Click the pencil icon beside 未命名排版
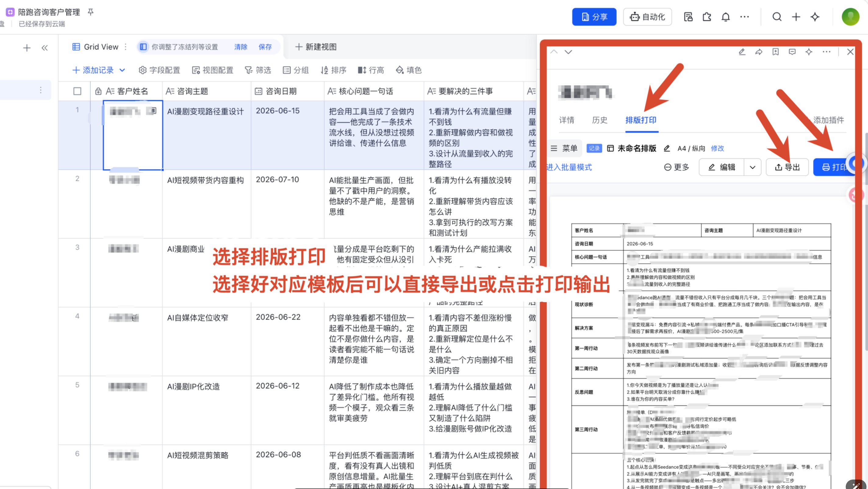The width and height of the screenshot is (868, 489). [666, 148]
